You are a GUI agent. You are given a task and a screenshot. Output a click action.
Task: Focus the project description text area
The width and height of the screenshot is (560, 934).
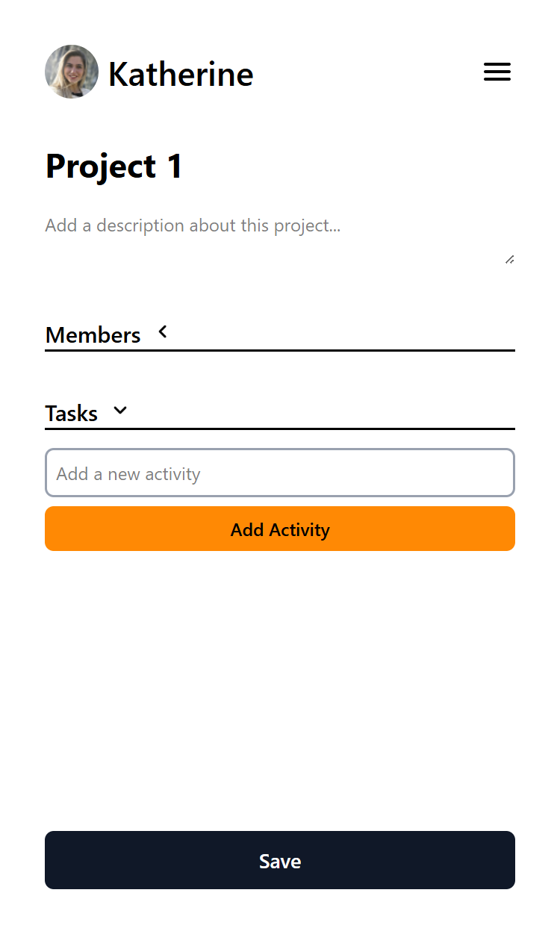tap(280, 238)
